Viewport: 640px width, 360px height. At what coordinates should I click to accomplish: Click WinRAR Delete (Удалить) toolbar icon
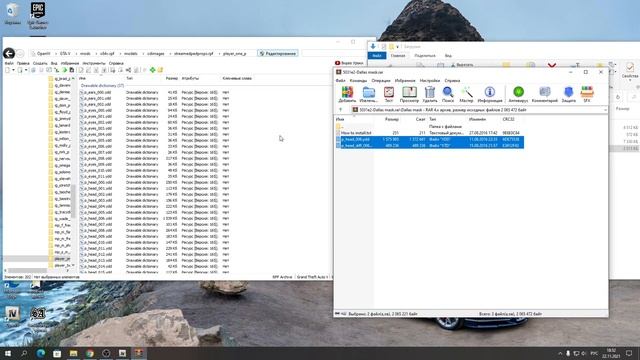tap(430, 94)
